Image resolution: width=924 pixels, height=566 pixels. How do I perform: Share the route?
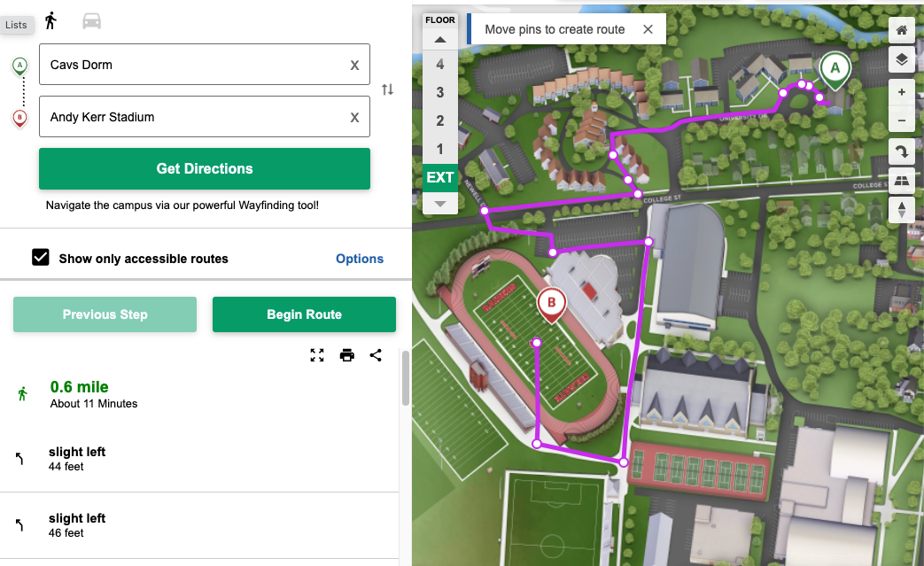376,355
